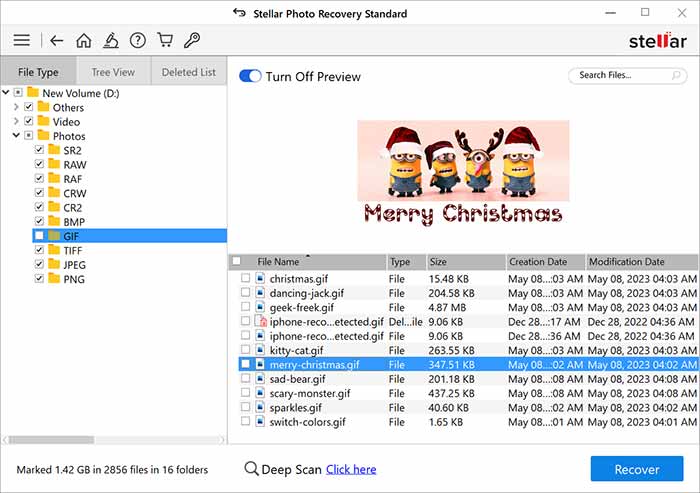Expand the Others tree node
Image resolution: width=700 pixels, height=493 pixels.
tap(17, 107)
